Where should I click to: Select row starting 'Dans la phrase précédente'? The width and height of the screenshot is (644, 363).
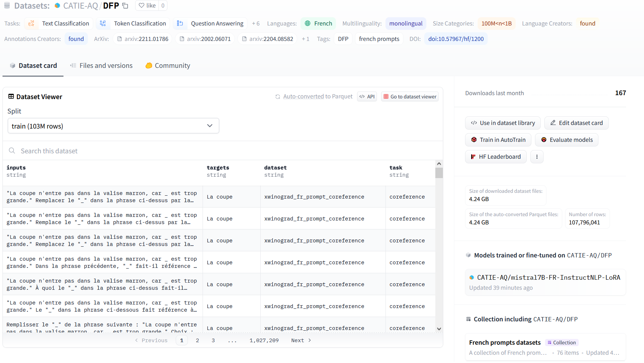219,262
